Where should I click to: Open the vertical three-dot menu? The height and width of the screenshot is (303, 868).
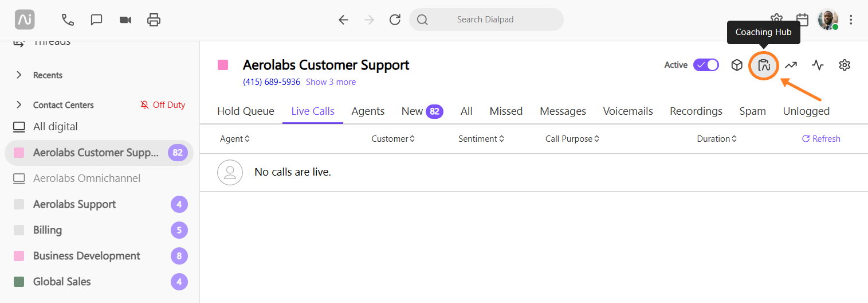pos(851,20)
